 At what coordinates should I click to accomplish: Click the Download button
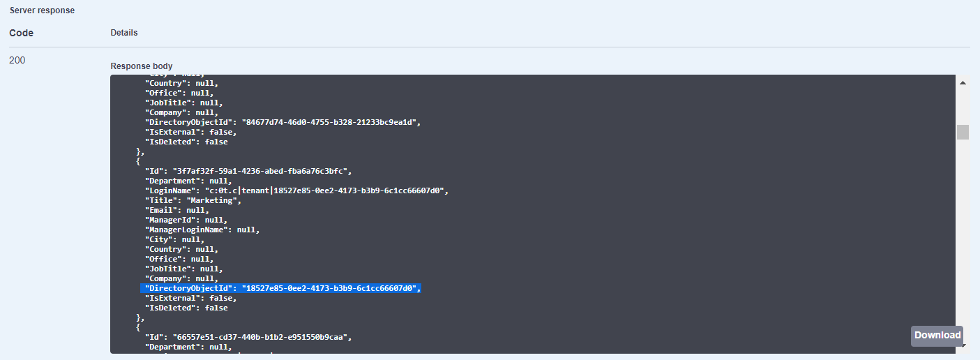pyautogui.click(x=937, y=336)
